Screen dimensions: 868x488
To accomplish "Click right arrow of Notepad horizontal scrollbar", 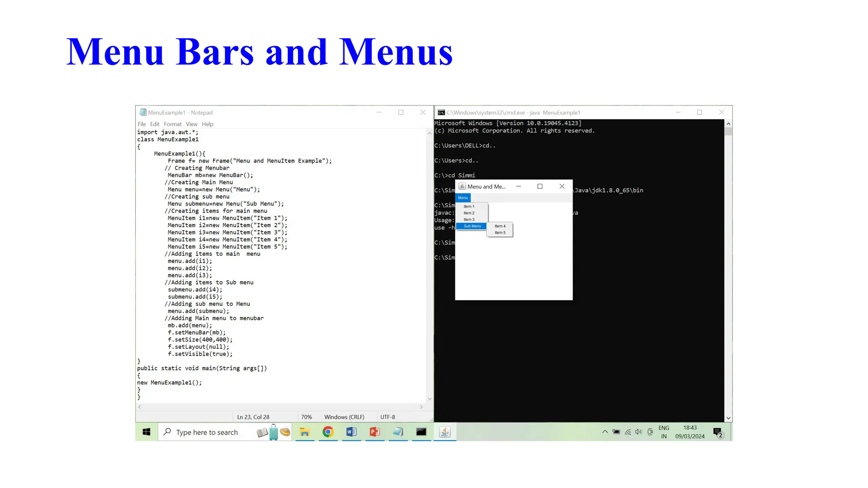I will [421, 407].
